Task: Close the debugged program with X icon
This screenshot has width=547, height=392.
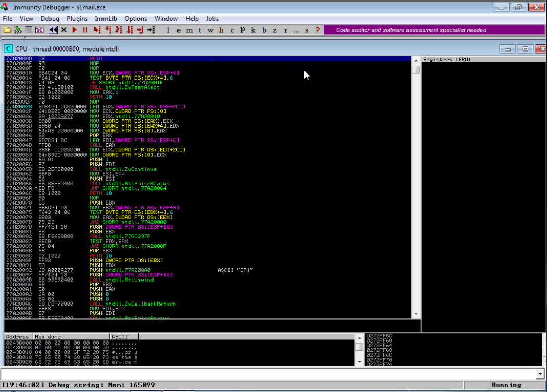Action: [64, 30]
